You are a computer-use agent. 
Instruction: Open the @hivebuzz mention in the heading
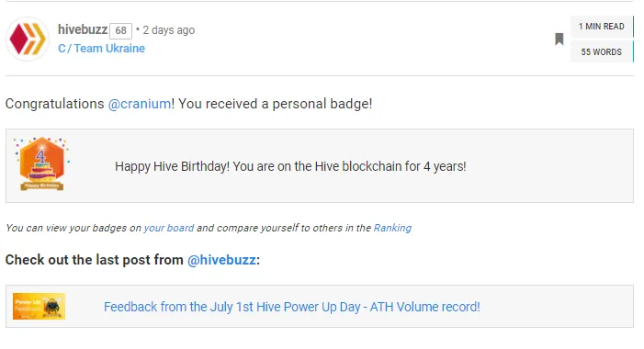pyautogui.click(x=221, y=260)
